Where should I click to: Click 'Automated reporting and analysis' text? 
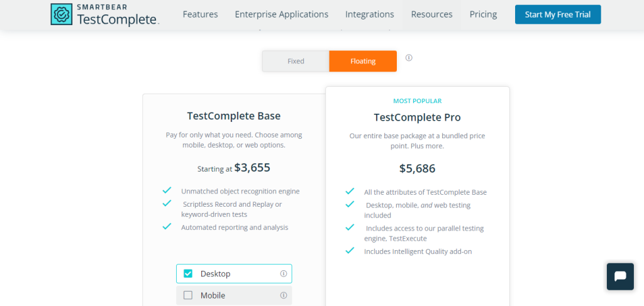pyautogui.click(x=235, y=227)
